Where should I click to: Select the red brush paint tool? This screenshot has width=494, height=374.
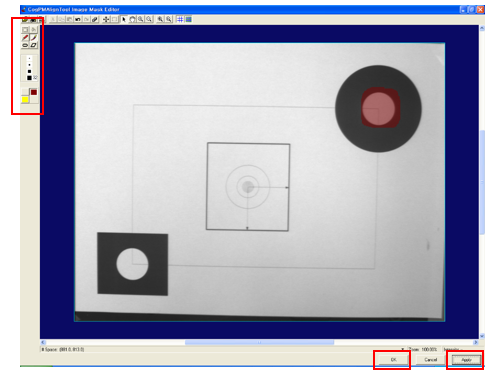coord(25,38)
